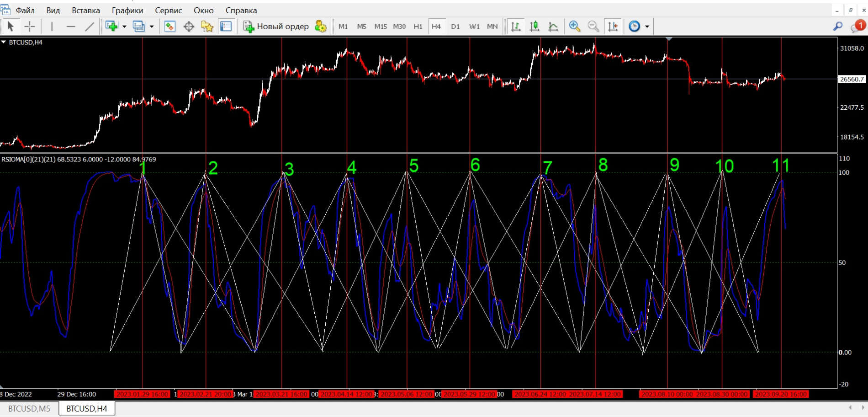
Task: Open the Окно menu
Action: pos(204,10)
